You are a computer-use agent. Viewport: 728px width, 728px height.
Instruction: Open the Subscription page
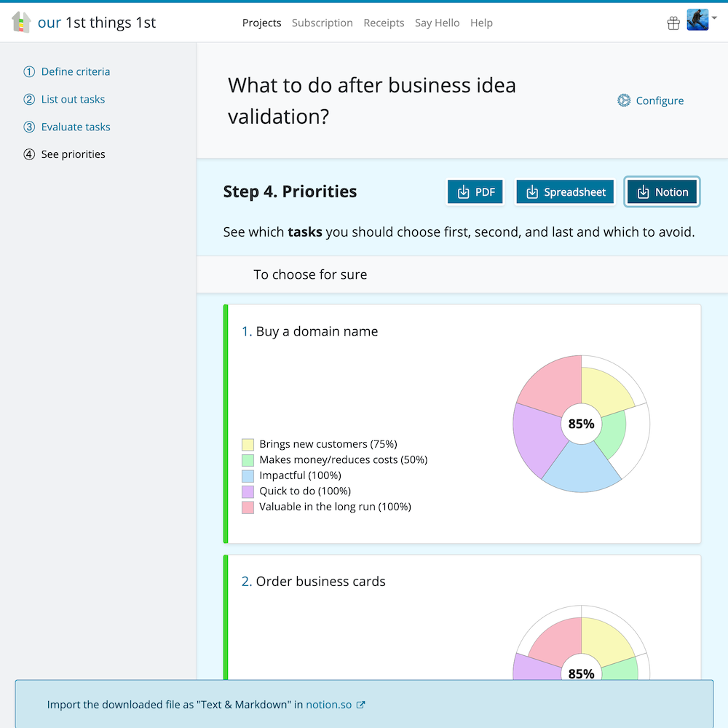click(323, 23)
